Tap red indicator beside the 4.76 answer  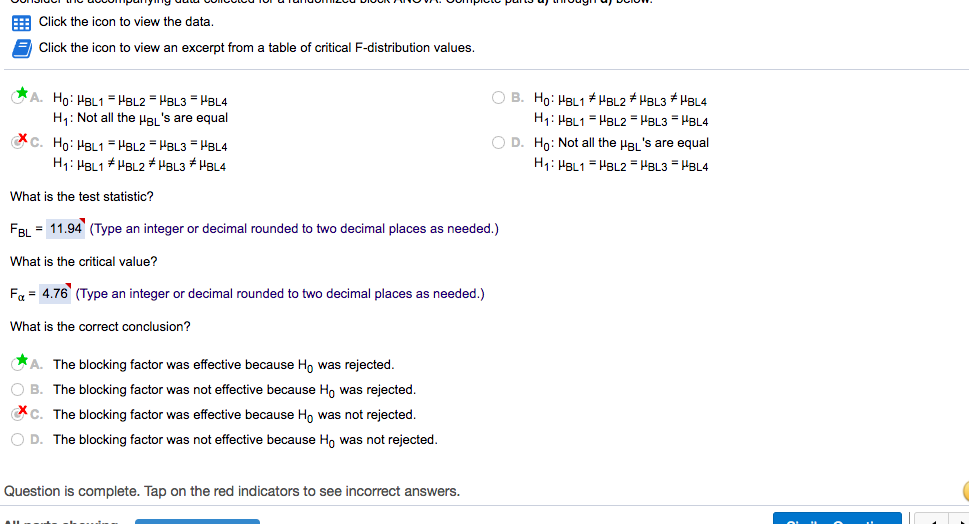(70, 287)
